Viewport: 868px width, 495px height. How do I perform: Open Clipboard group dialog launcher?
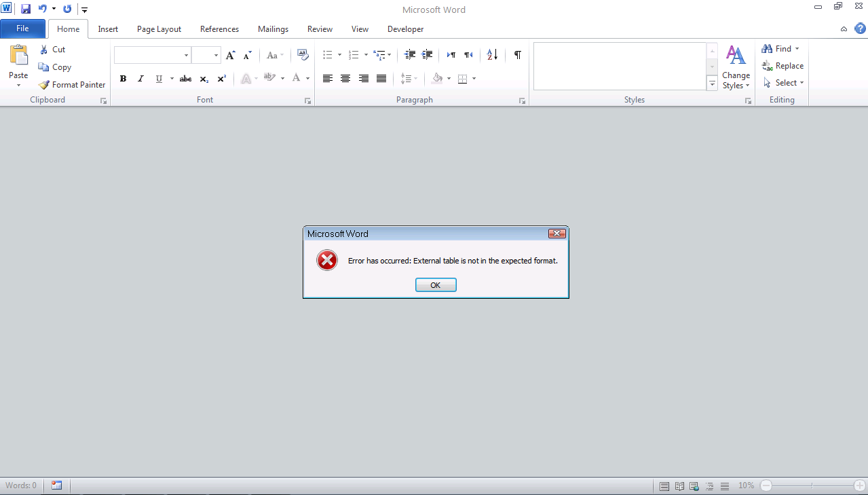[x=104, y=100]
